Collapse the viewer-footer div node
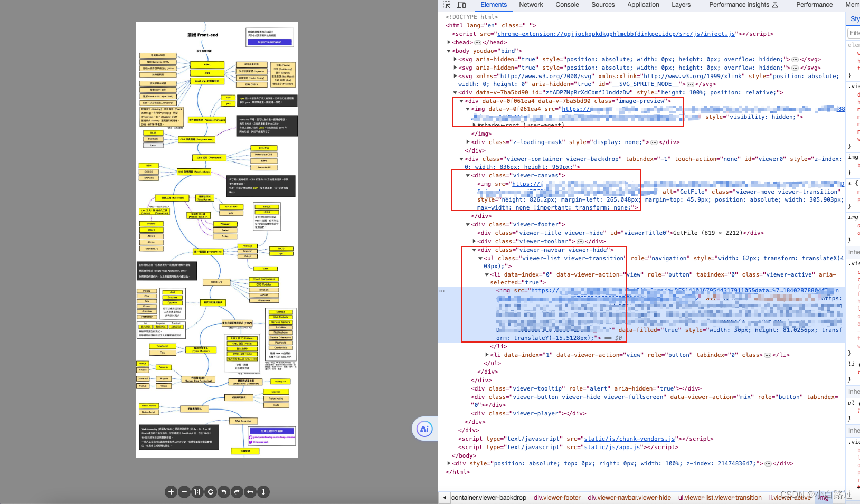 (x=468, y=224)
